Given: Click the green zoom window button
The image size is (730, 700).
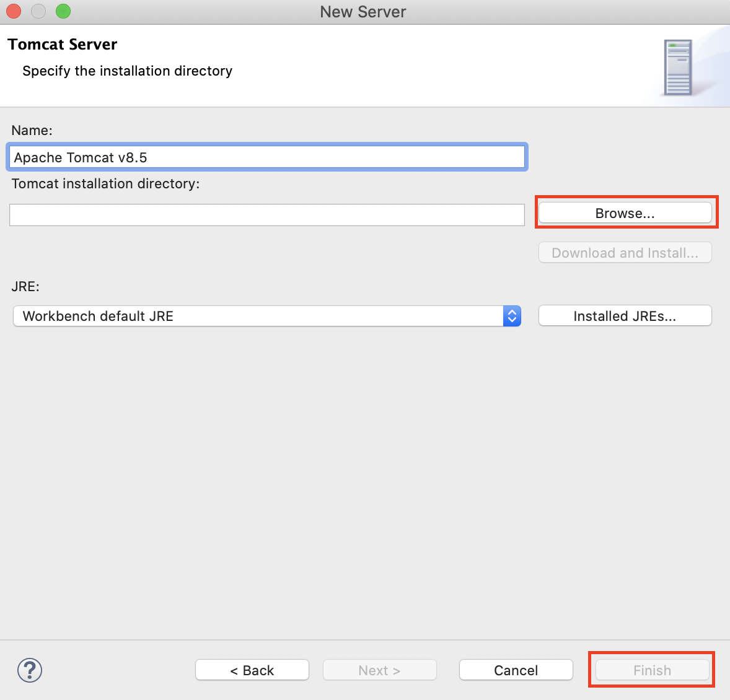Looking at the screenshot, I should [63, 11].
